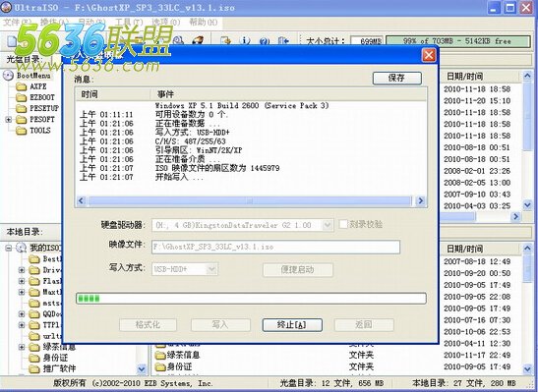Click the 我的ISO disc icon in local tree
The height and width of the screenshot is (392, 538).
coord(21,248)
